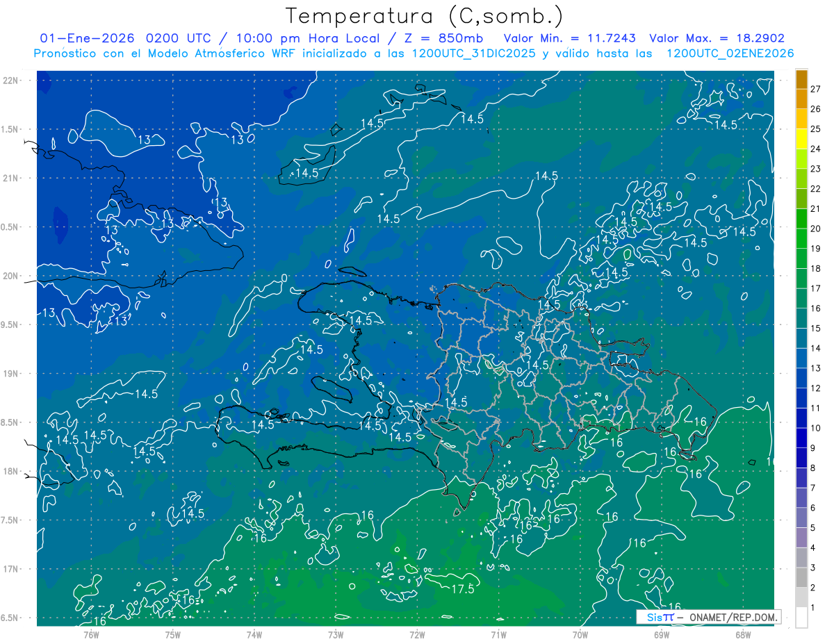The width and height of the screenshot is (834, 644).
Task: Click the legend value "20" on the color scale
Action: 816,229
